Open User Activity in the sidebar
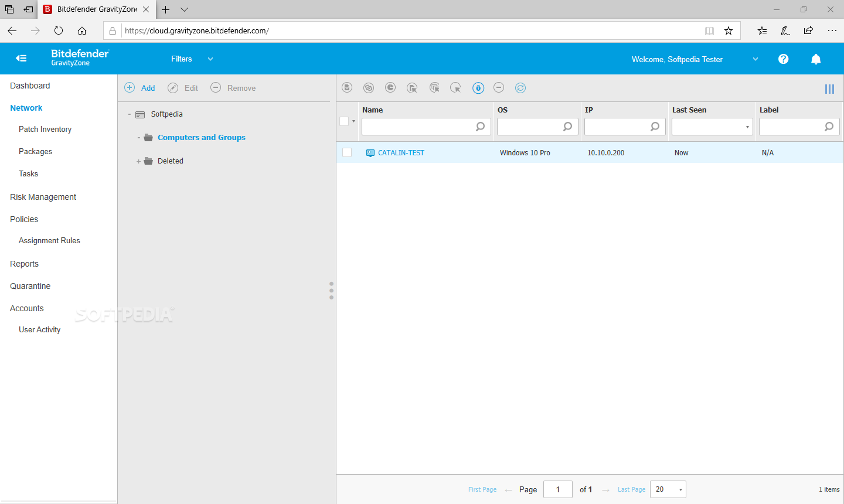 39,329
